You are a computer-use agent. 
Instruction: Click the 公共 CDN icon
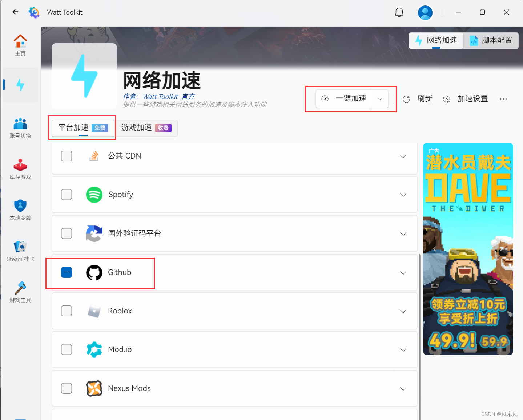tap(94, 156)
